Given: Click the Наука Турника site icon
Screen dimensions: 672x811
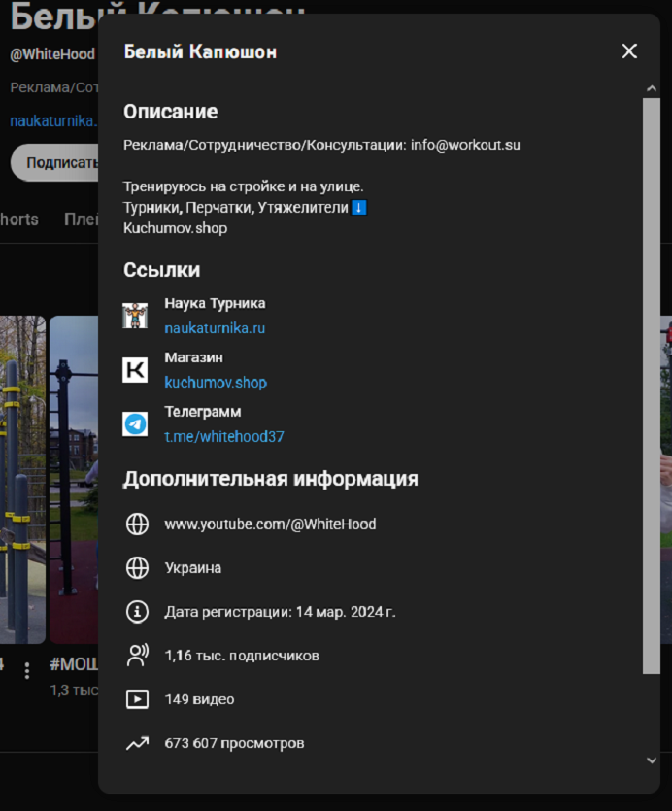Looking at the screenshot, I should (135, 316).
